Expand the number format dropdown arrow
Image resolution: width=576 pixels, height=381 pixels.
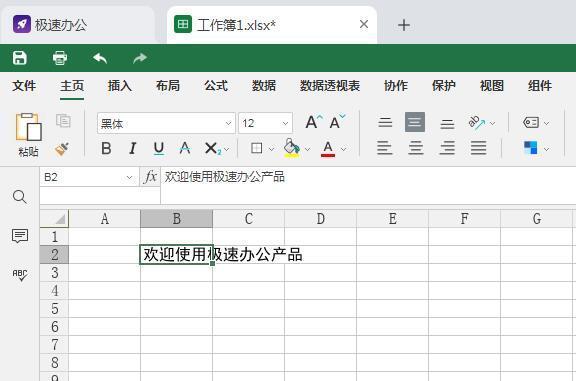click(x=547, y=123)
